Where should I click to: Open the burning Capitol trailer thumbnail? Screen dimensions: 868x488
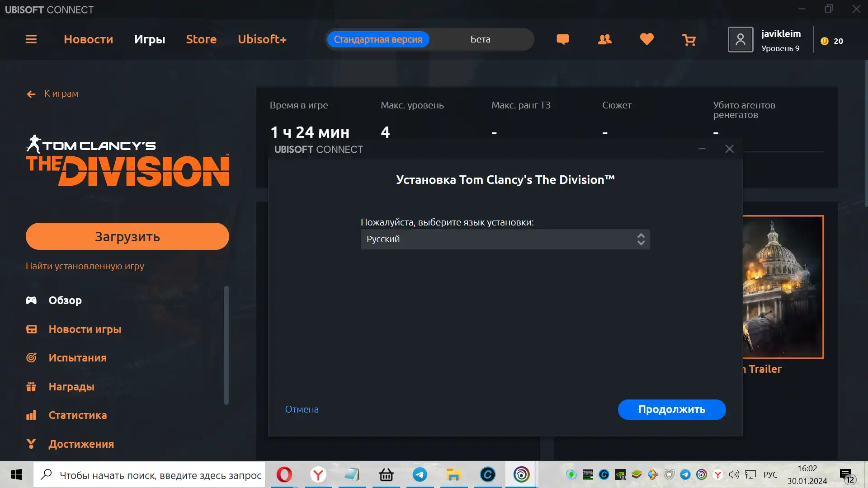[x=783, y=287]
